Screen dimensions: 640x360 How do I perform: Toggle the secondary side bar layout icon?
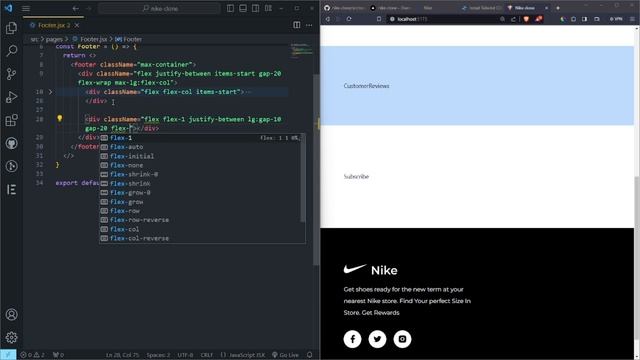256,8
